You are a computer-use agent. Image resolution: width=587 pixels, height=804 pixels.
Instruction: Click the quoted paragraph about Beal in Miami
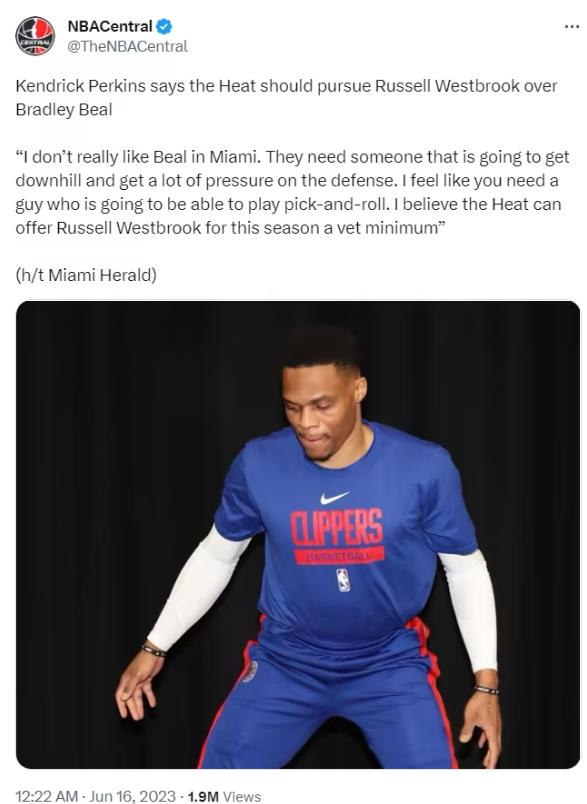click(292, 192)
